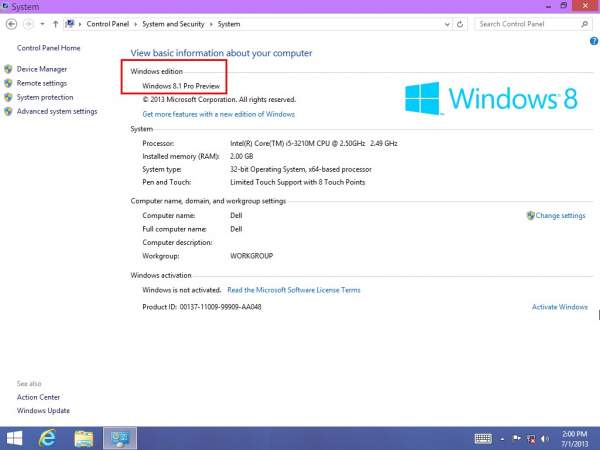Click Change settings link

coord(560,215)
